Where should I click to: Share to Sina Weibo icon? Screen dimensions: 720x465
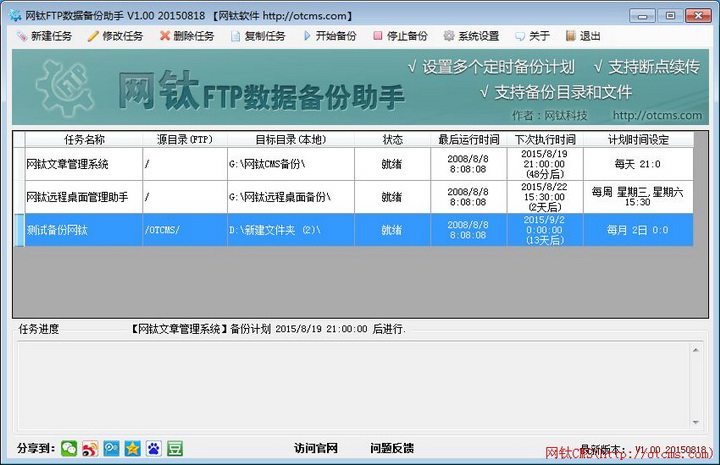(x=90, y=448)
